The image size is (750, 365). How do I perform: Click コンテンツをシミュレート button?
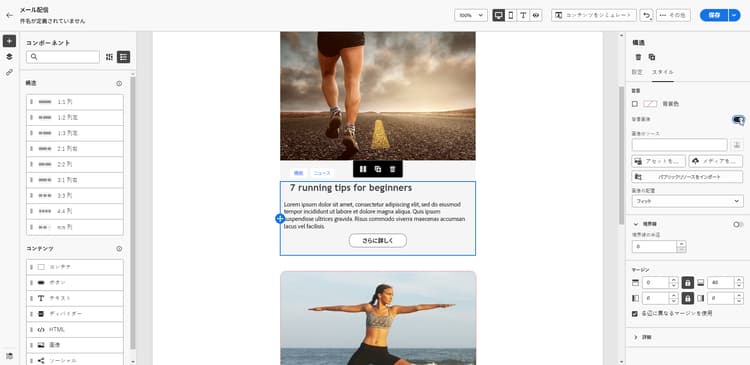[594, 15]
